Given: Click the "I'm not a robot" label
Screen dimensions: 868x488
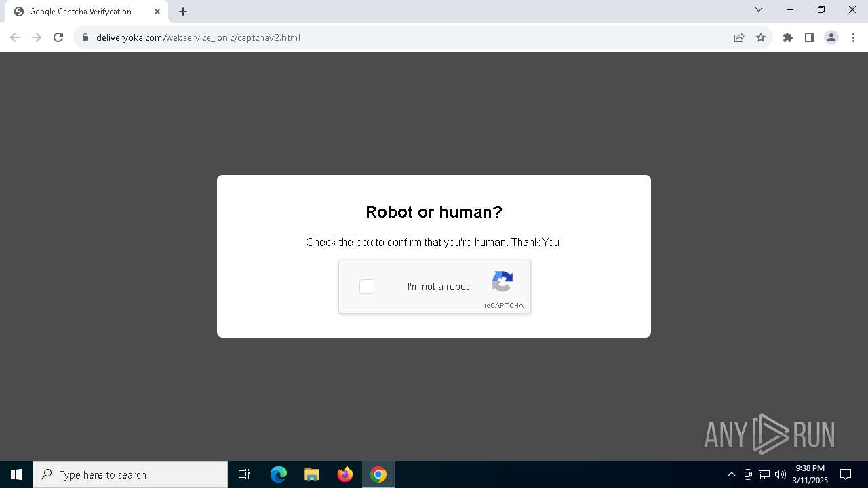Looking at the screenshot, I should tap(438, 287).
